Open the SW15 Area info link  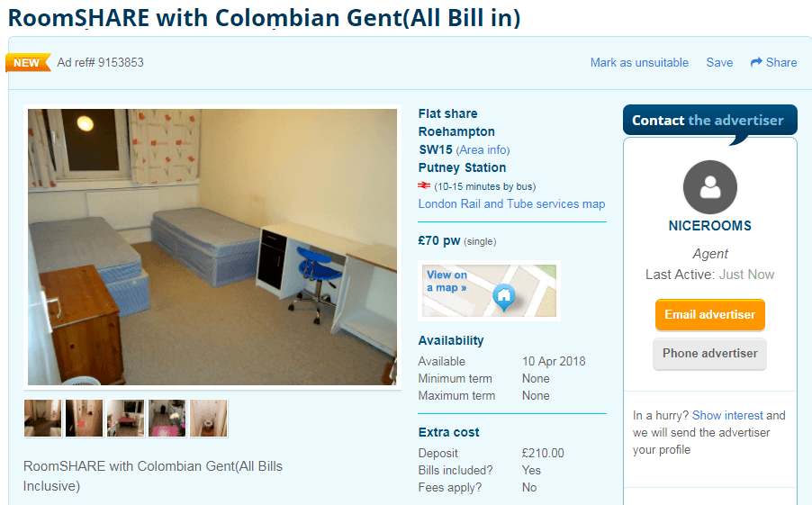point(483,150)
